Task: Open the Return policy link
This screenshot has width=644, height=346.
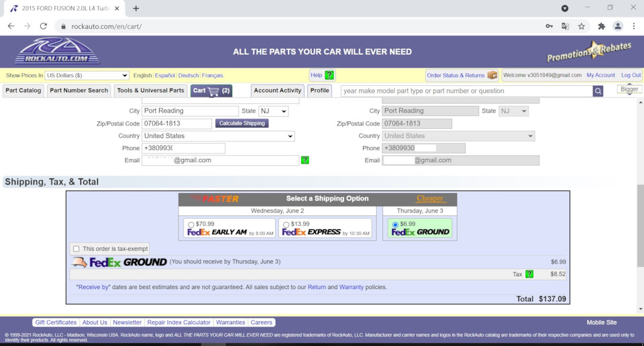Action: 317,287
